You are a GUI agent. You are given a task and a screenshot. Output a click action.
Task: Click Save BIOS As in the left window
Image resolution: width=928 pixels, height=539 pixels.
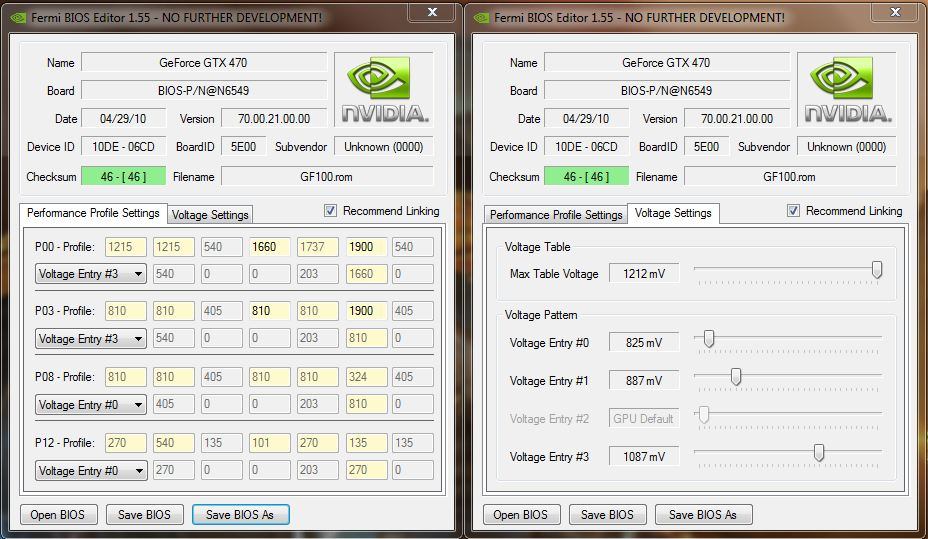pos(240,515)
